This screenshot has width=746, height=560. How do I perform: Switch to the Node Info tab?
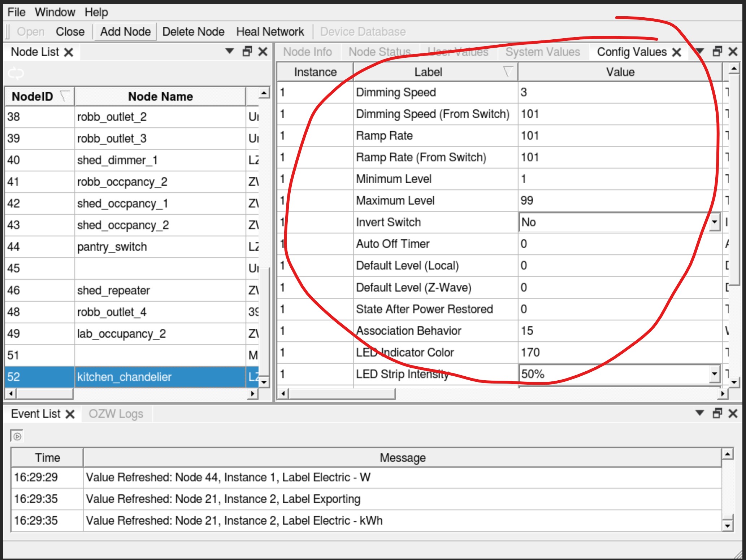pyautogui.click(x=307, y=52)
